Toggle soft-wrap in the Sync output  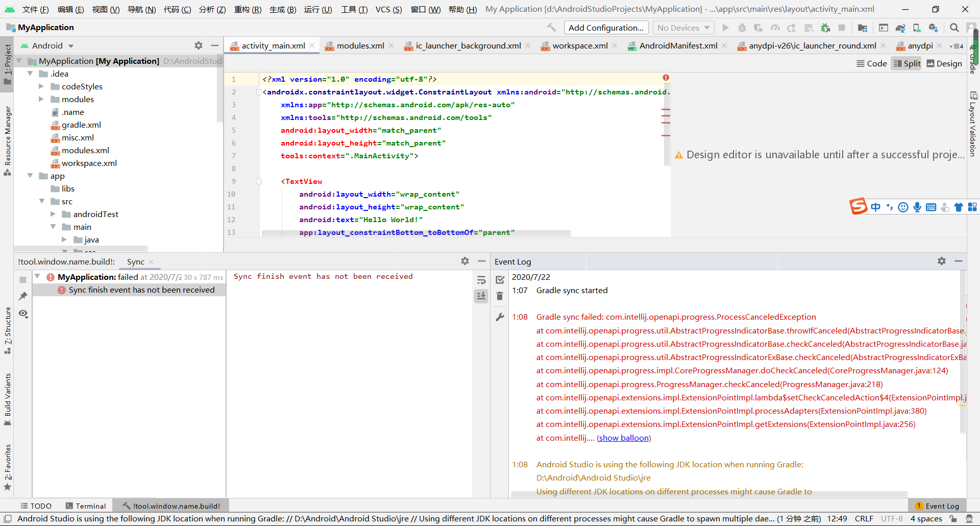tap(481, 280)
